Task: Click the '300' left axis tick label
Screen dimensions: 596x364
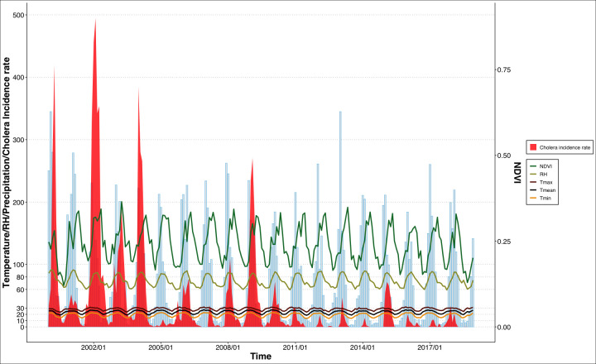Action: pyautogui.click(x=18, y=140)
